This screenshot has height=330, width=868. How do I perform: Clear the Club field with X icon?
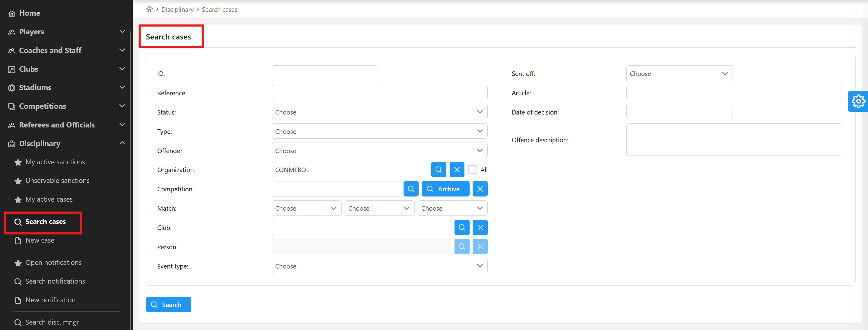(x=480, y=228)
